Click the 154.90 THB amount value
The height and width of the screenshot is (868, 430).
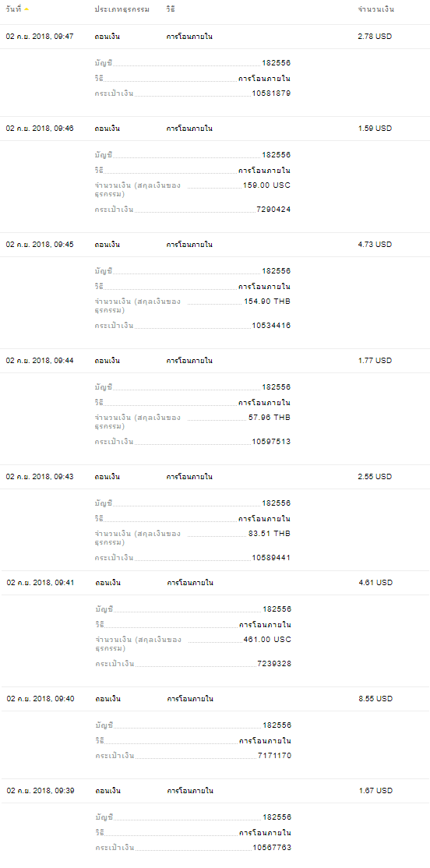coord(267,301)
